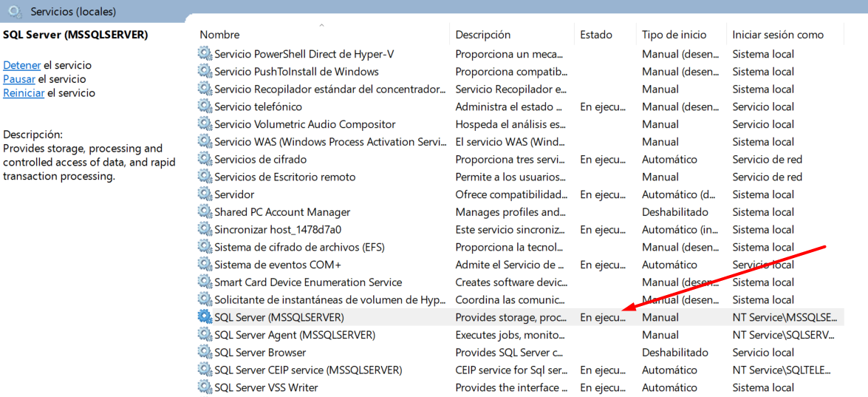The image size is (868, 397).
Task: Select Sistema de eventos COM+ service
Action: pos(277,265)
